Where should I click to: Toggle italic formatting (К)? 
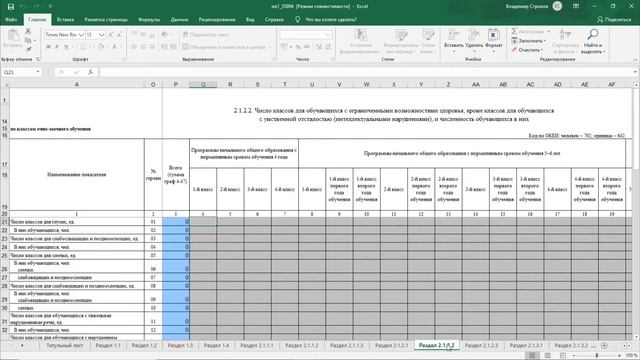57,47
